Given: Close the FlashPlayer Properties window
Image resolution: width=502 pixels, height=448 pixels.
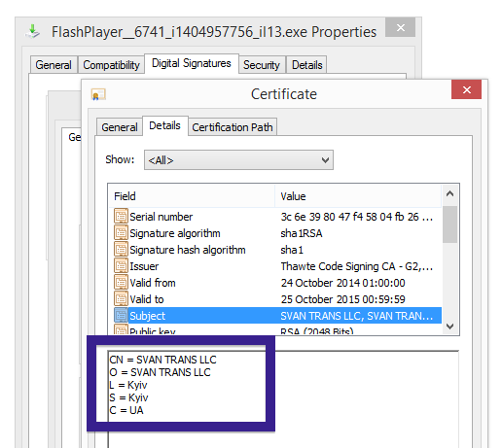Looking at the screenshot, I should [401, 28].
